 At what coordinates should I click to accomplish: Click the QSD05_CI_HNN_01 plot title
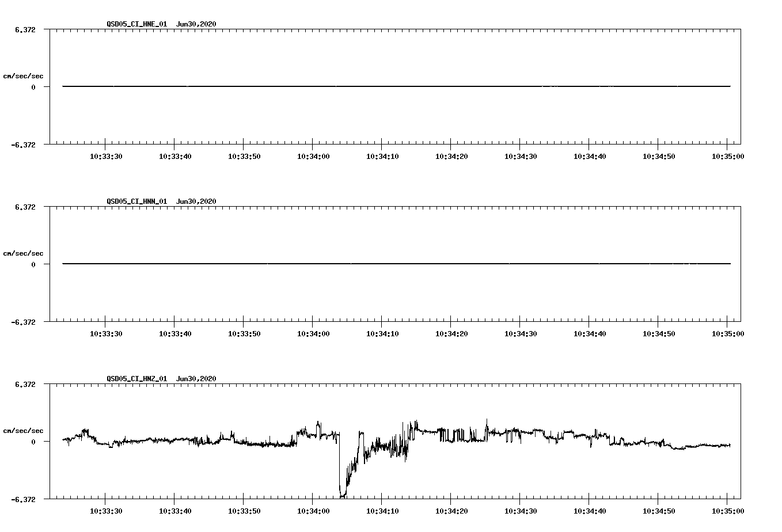(161, 202)
